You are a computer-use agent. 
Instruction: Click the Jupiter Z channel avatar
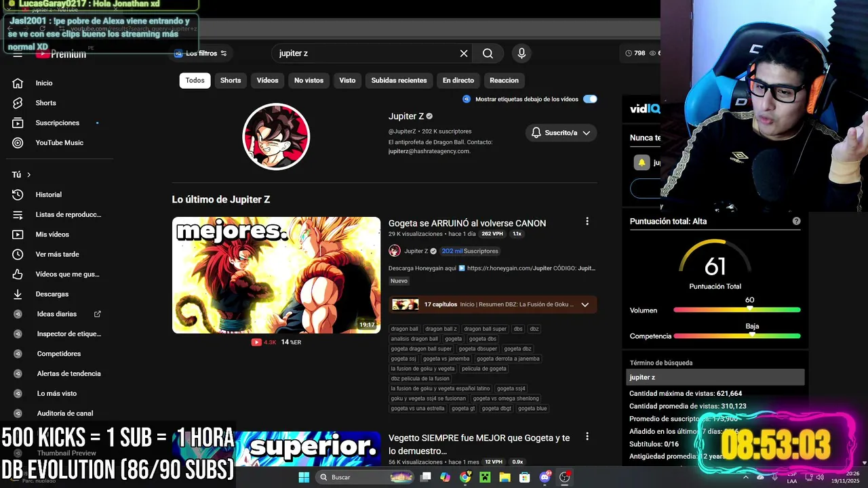[276, 137]
